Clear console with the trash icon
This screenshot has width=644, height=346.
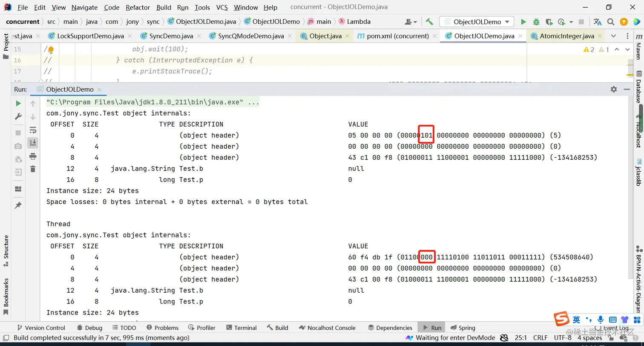tap(33, 169)
